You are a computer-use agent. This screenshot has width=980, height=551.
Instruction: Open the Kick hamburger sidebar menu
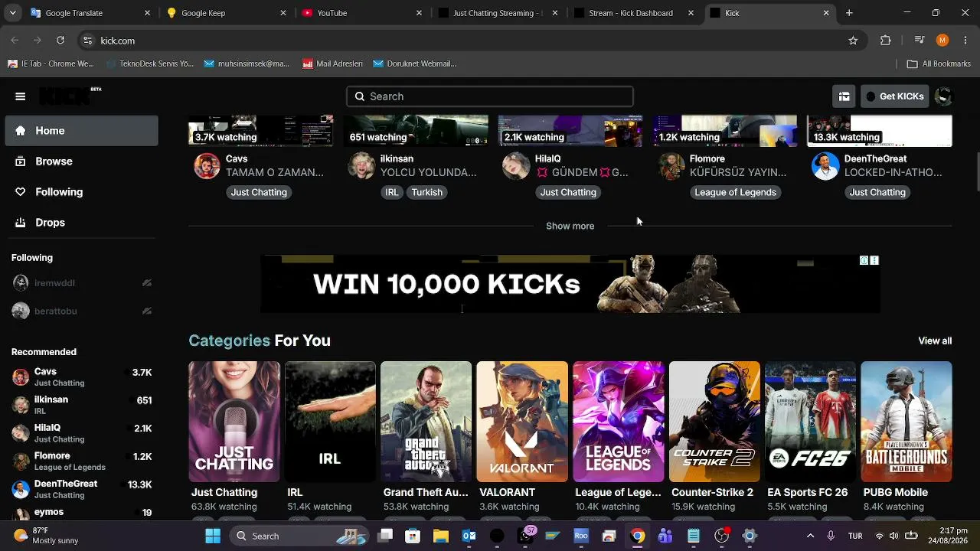tap(21, 96)
